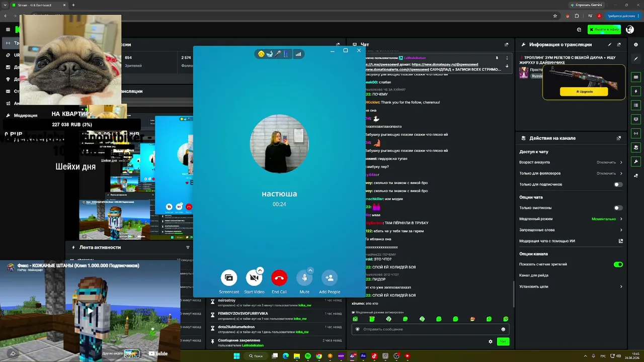Screen dimensions: 644x362
Task: Toggle the hamburger sidebar menu
Action: coord(8,30)
